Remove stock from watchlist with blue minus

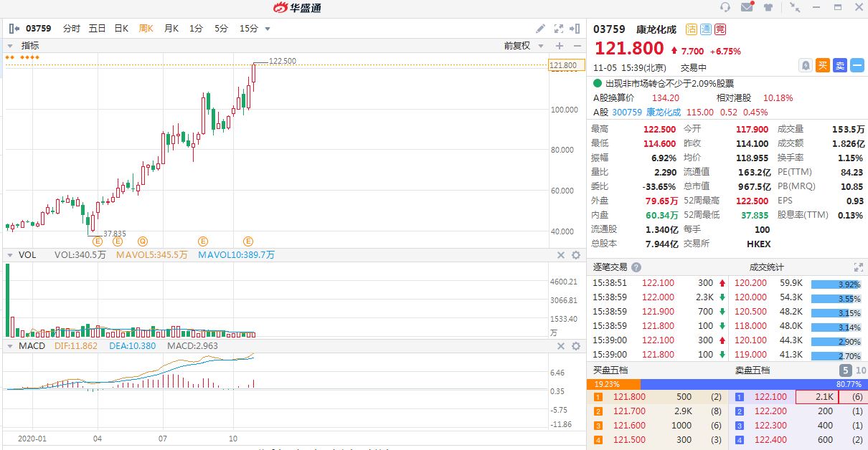pyautogui.click(x=857, y=65)
